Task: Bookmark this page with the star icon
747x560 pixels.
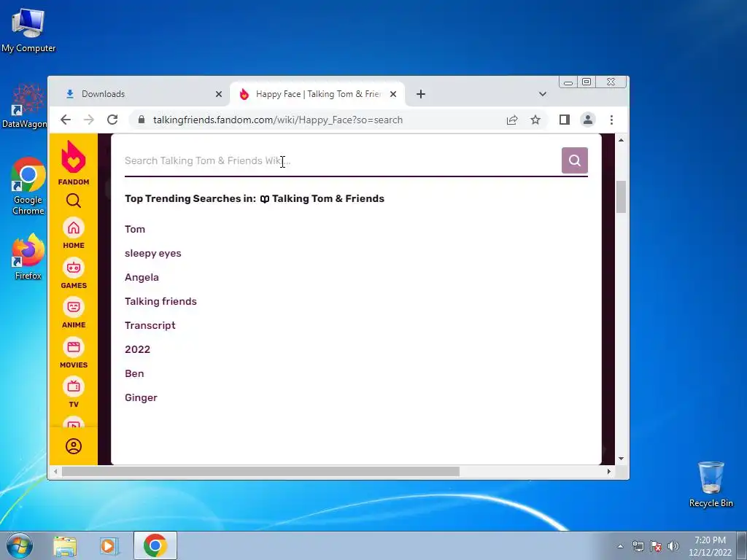Action: [535, 120]
